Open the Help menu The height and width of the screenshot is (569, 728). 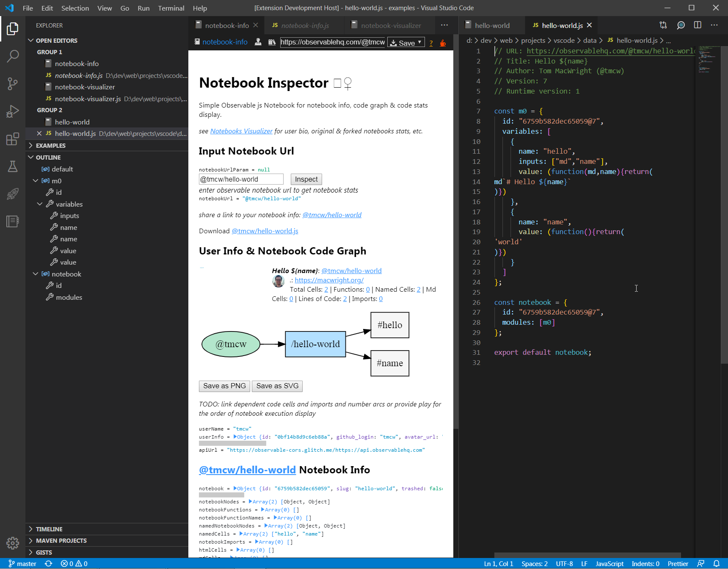(200, 8)
